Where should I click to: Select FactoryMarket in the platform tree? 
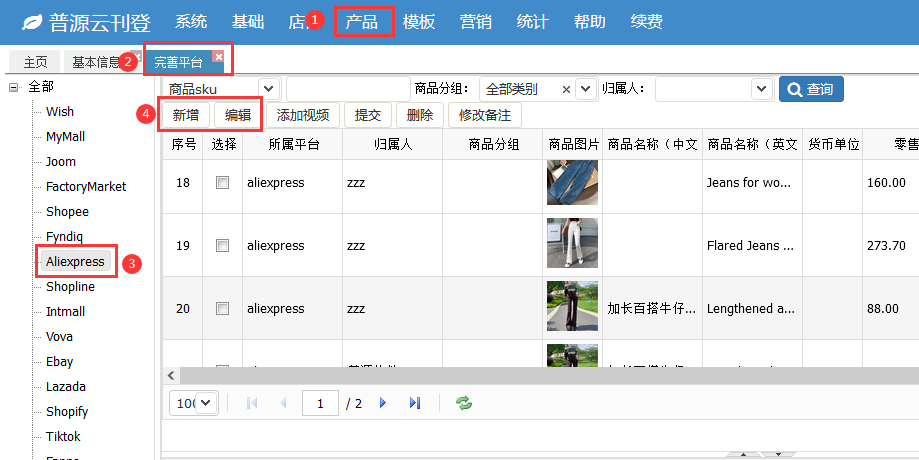[x=86, y=187]
